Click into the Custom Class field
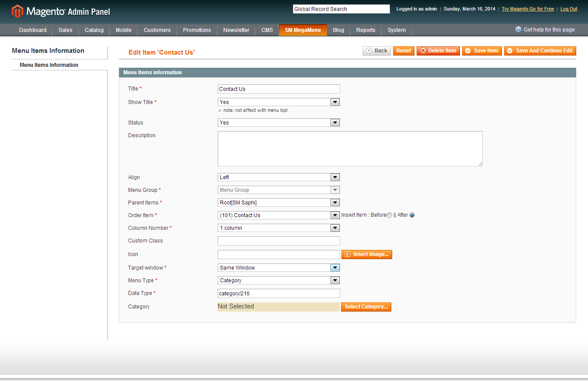 (279, 241)
